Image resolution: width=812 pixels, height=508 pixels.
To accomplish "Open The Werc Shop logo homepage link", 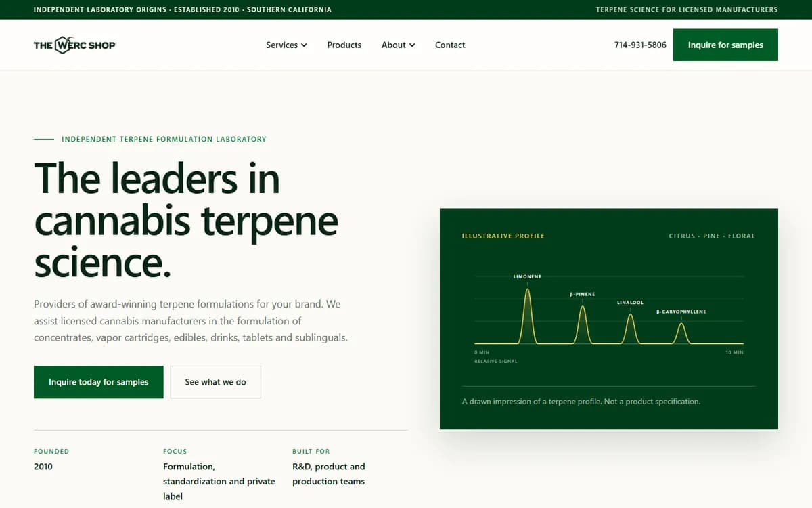I will pos(75,45).
